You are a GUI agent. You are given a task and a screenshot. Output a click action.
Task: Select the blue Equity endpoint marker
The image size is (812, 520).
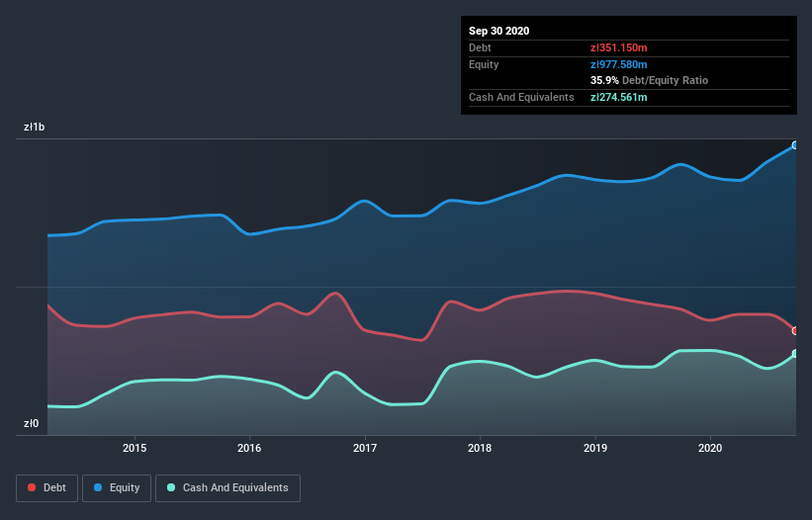[x=795, y=145]
